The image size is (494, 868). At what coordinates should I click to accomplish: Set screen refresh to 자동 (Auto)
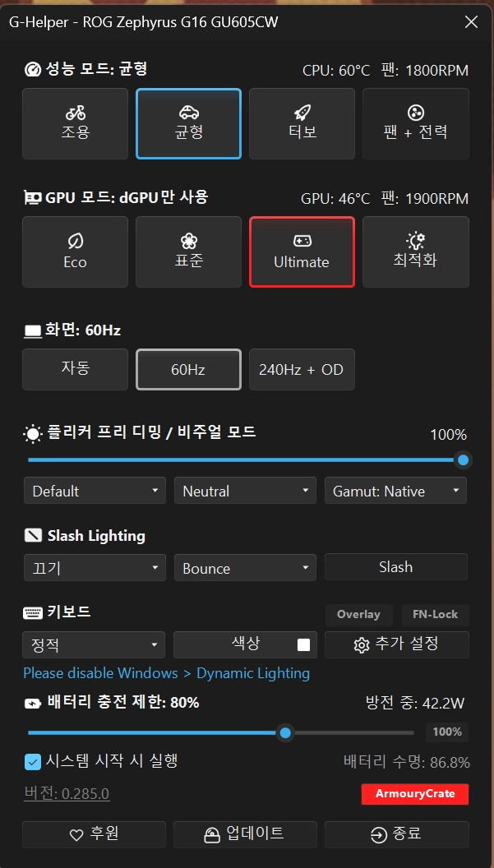click(x=76, y=369)
